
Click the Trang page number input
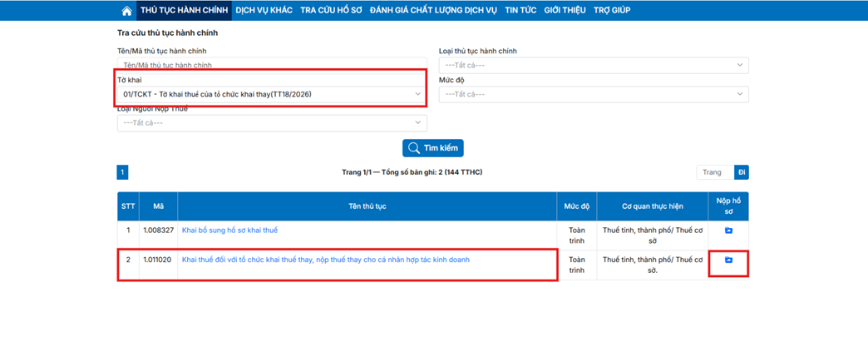tap(715, 172)
